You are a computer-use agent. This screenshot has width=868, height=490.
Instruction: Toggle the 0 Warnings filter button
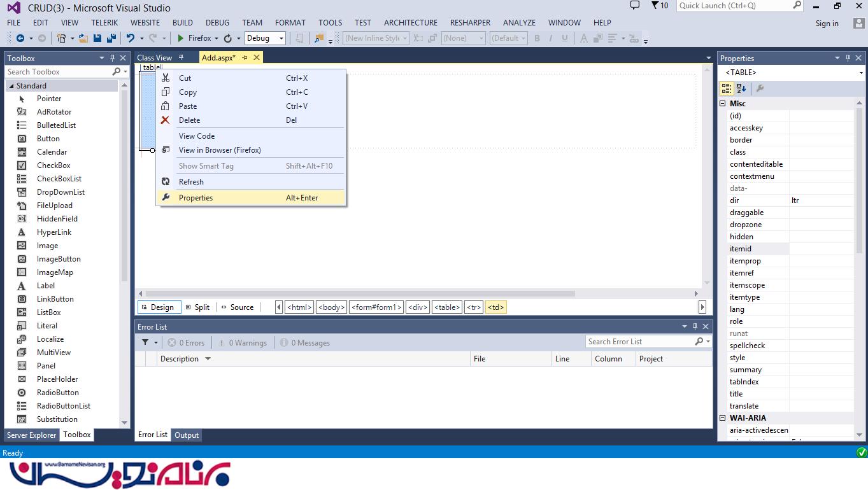coord(242,342)
